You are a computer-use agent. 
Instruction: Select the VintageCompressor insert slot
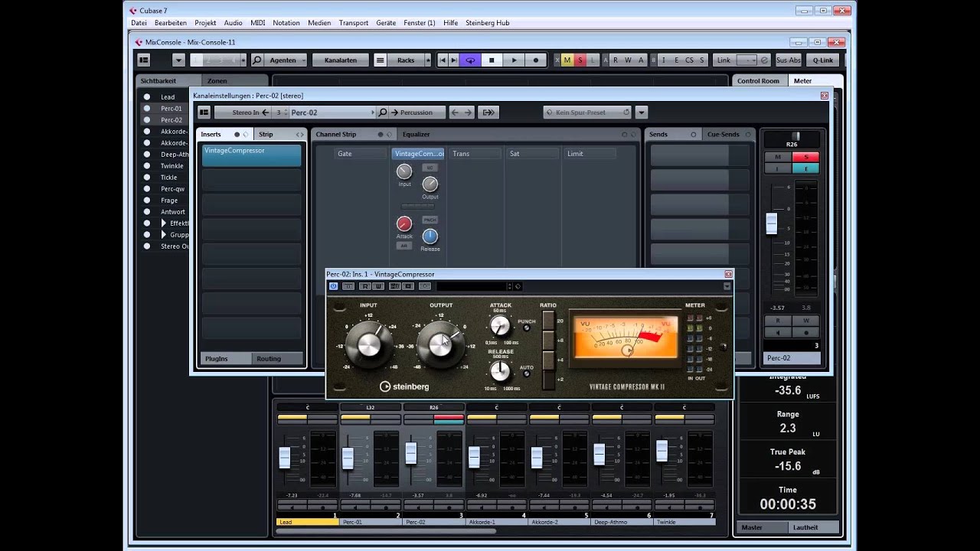[x=252, y=155]
